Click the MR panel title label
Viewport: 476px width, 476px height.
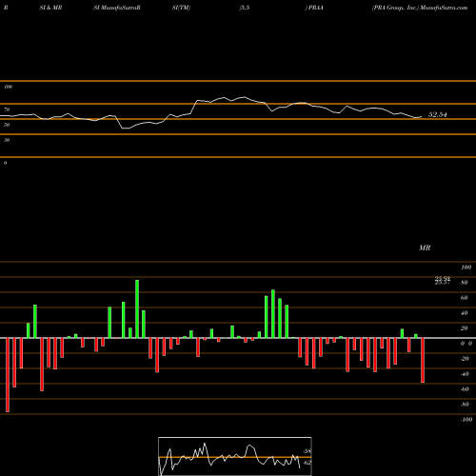click(425, 248)
